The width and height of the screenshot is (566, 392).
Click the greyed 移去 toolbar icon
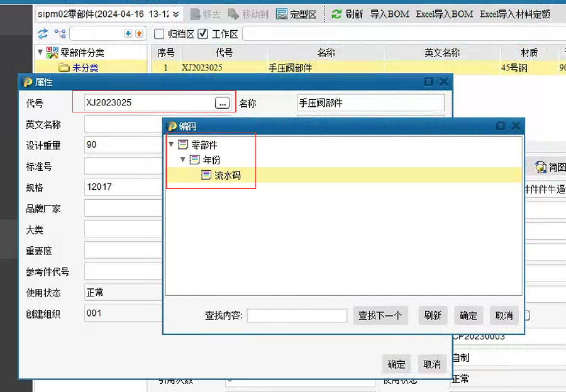(196, 14)
